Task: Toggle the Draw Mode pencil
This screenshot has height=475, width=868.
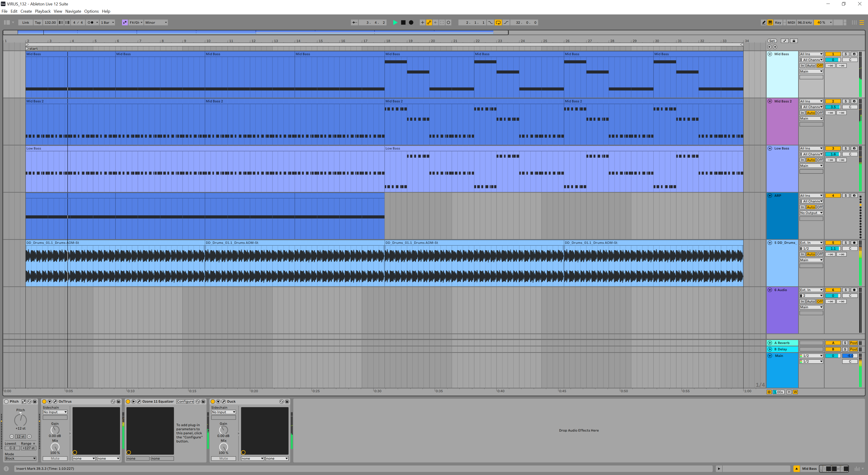Action: point(764,23)
